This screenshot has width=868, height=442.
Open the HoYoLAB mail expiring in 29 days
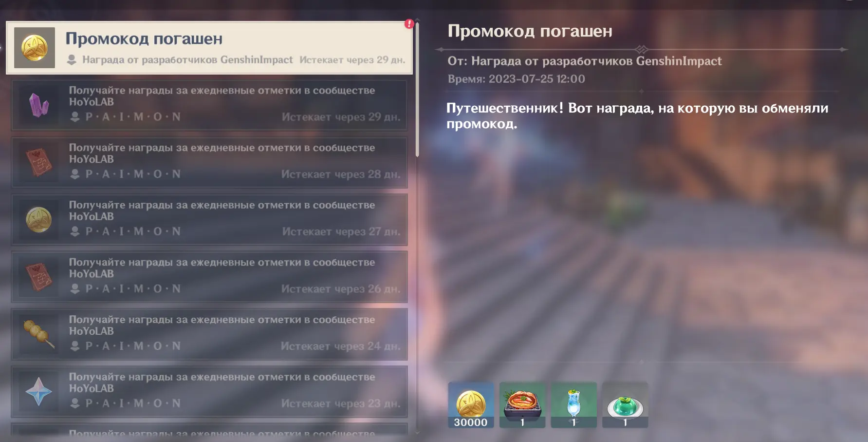pos(209,105)
